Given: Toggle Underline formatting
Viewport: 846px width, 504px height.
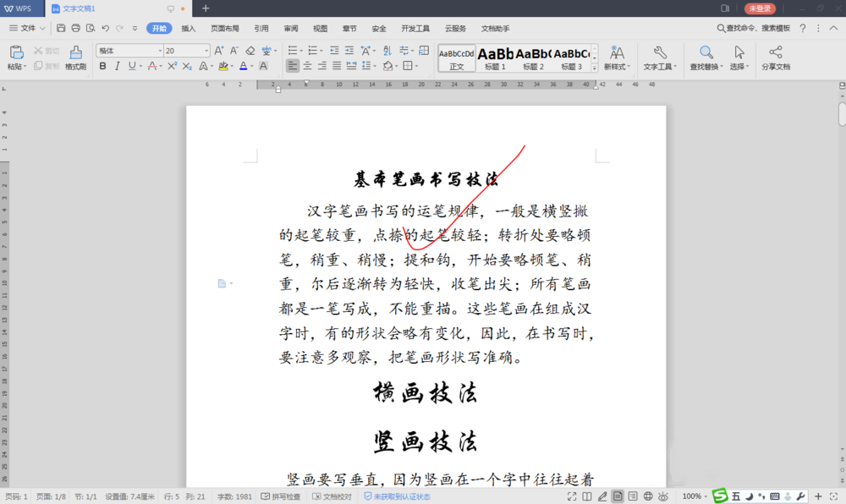Looking at the screenshot, I should tap(132, 66).
